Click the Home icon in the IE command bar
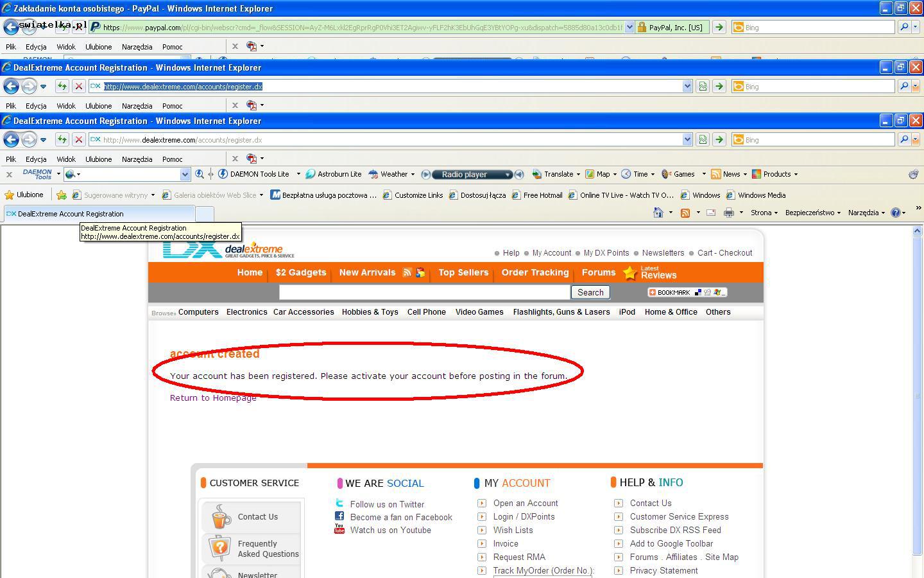Image resolution: width=924 pixels, height=578 pixels. tap(658, 213)
